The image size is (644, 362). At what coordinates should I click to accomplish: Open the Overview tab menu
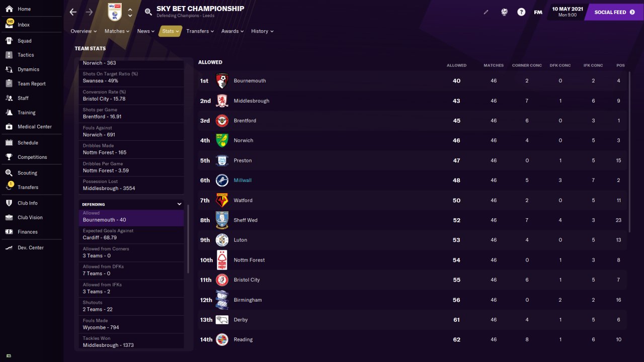pos(84,31)
